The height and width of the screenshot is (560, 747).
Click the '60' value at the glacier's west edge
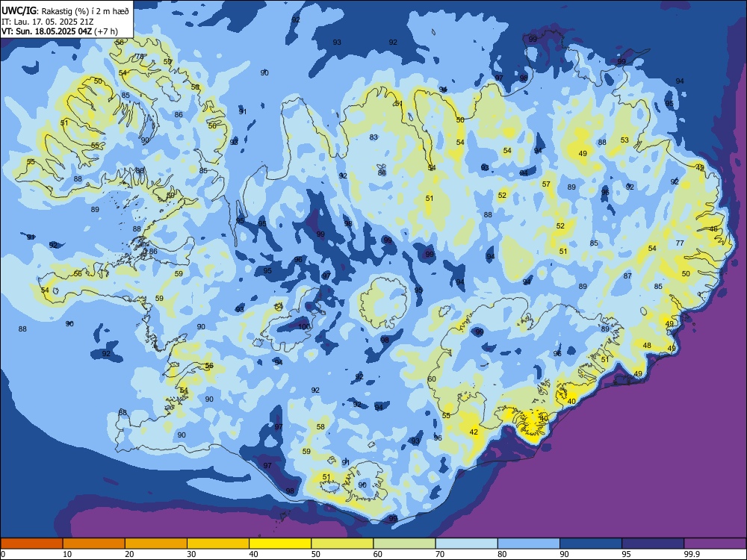click(432, 379)
